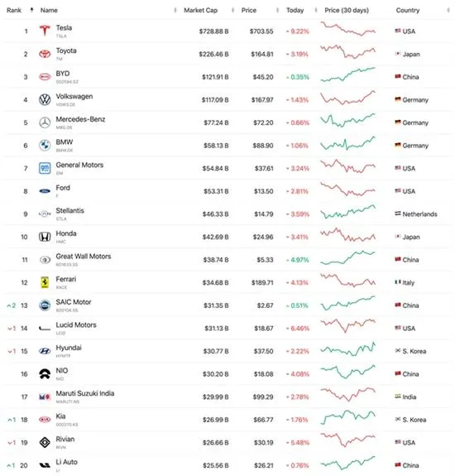Viewport: 455px width, 476px height.
Task: Click the Ferrari yellow shield logo
Action: 45,282
